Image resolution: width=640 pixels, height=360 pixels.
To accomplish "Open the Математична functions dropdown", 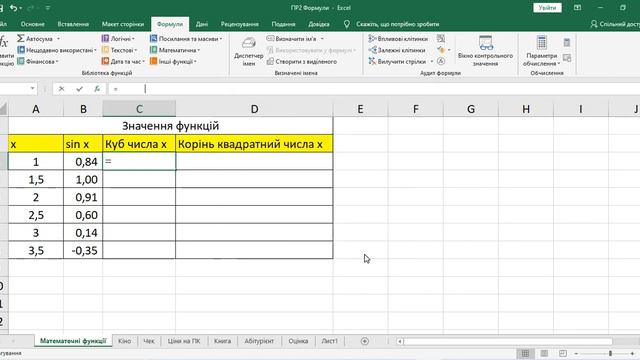I will click(175, 50).
